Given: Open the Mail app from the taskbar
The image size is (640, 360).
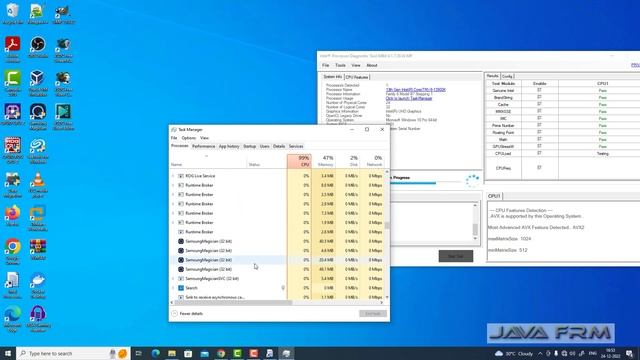Looking at the screenshot, I should (204, 353).
